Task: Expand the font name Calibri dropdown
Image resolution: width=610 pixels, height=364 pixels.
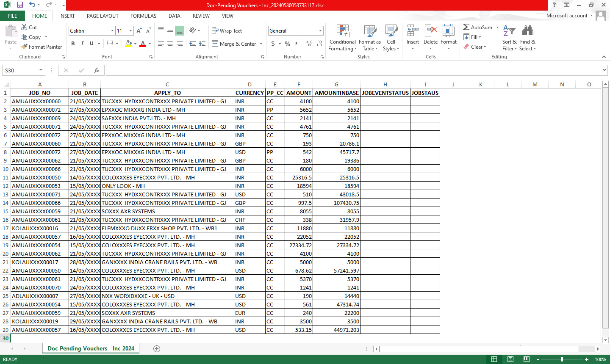Action: (x=112, y=31)
